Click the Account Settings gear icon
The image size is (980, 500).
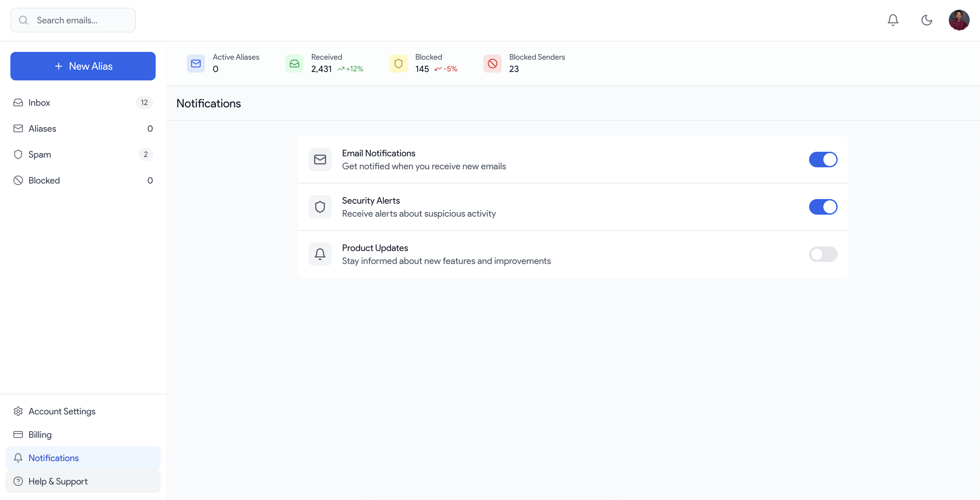point(18,411)
